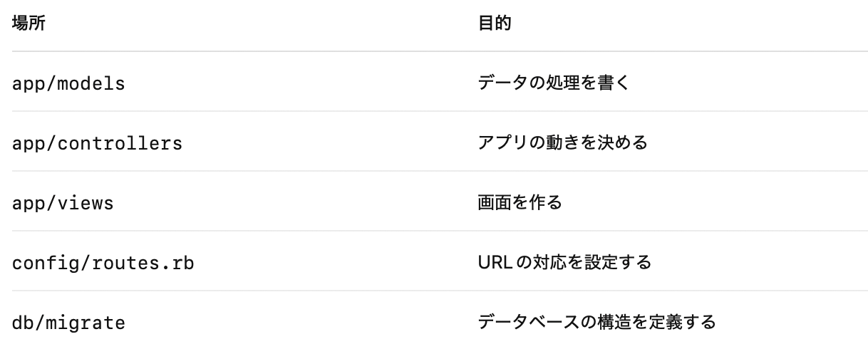The image size is (868, 349).
Task: Click the "URL" text in the purpose column
Action: 491,263
